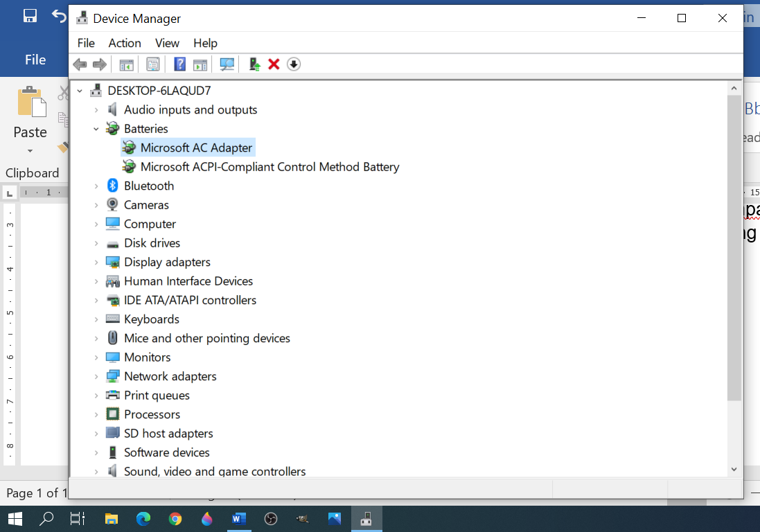760x532 pixels.
Task: Click the red X Uninstall device icon
Action: (274, 64)
